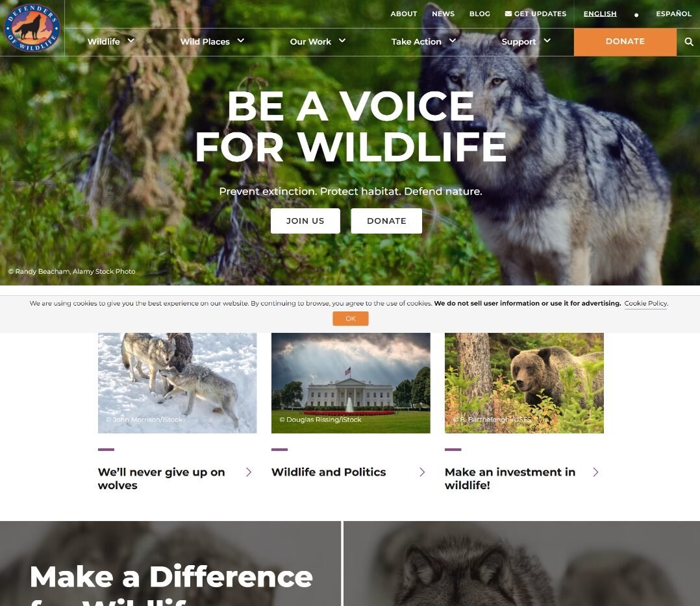
Task: Expand the Our Work dropdown chevron
Action: [342, 41]
